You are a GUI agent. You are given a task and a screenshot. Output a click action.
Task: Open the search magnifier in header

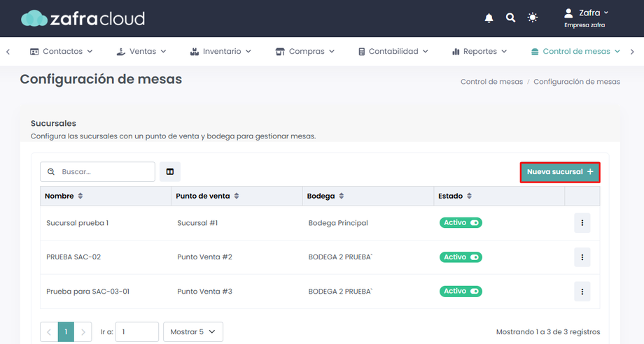[510, 17]
